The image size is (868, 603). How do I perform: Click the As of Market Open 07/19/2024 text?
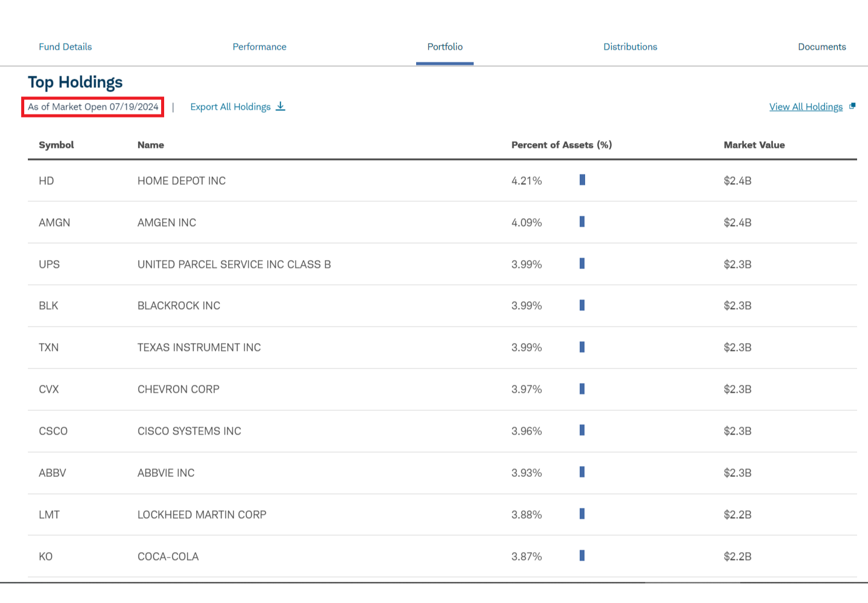pyautogui.click(x=93, y=107)
